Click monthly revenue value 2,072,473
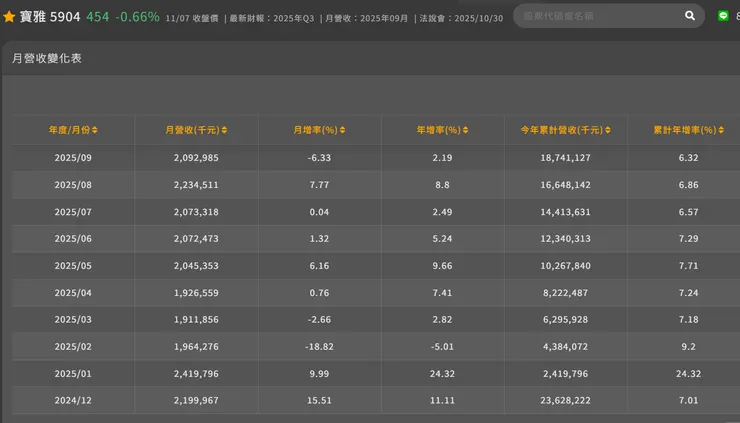740x423 pixels. click(196, 238)
